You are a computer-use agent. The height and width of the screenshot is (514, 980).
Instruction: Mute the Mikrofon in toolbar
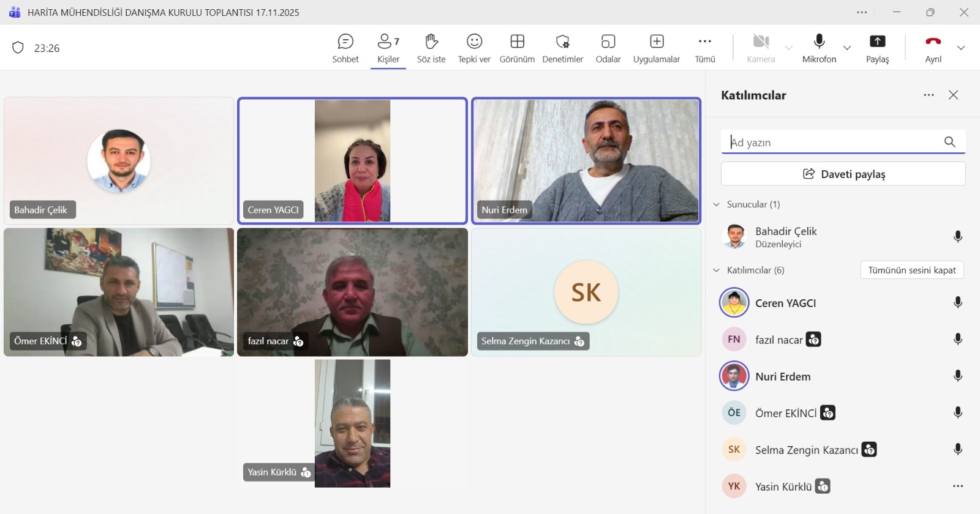(819, 48)
